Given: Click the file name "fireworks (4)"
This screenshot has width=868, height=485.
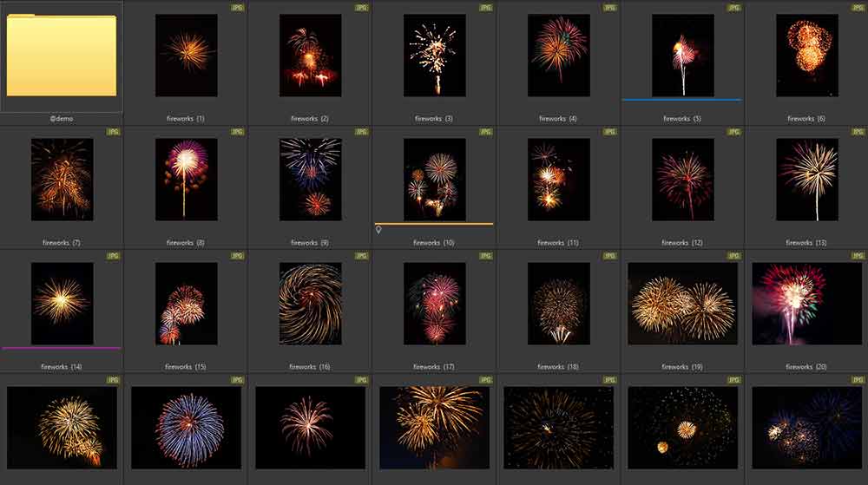Looking at the screenshot, I should [x=557, y=118].
